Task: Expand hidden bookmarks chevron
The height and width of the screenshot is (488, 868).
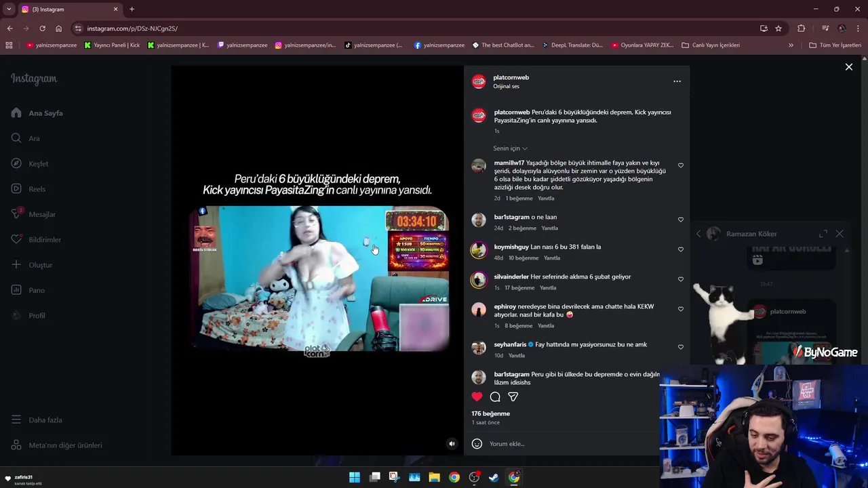Action: point(791,45)
